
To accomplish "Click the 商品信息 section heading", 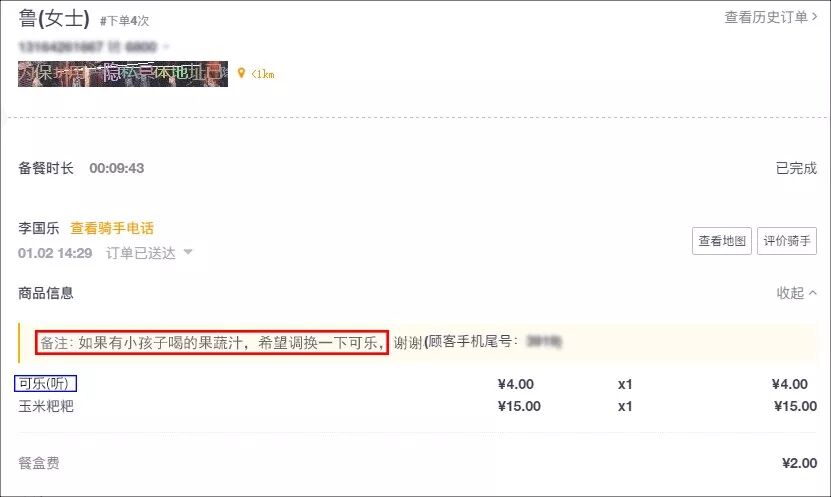I will pos(46,293).
